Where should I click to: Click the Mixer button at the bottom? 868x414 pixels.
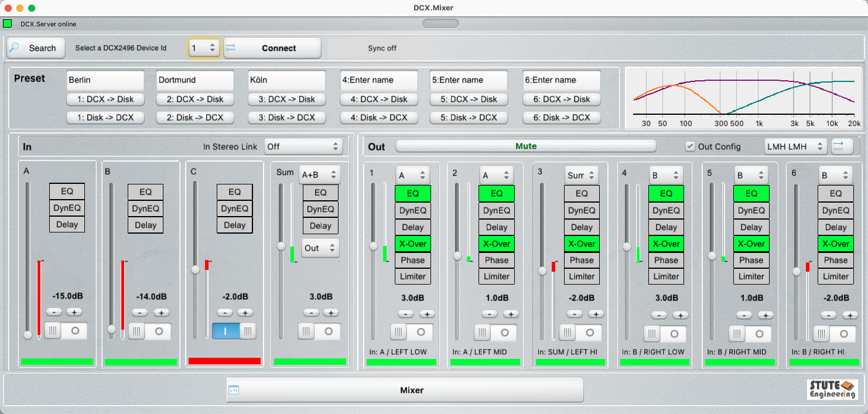pos(405,390)
